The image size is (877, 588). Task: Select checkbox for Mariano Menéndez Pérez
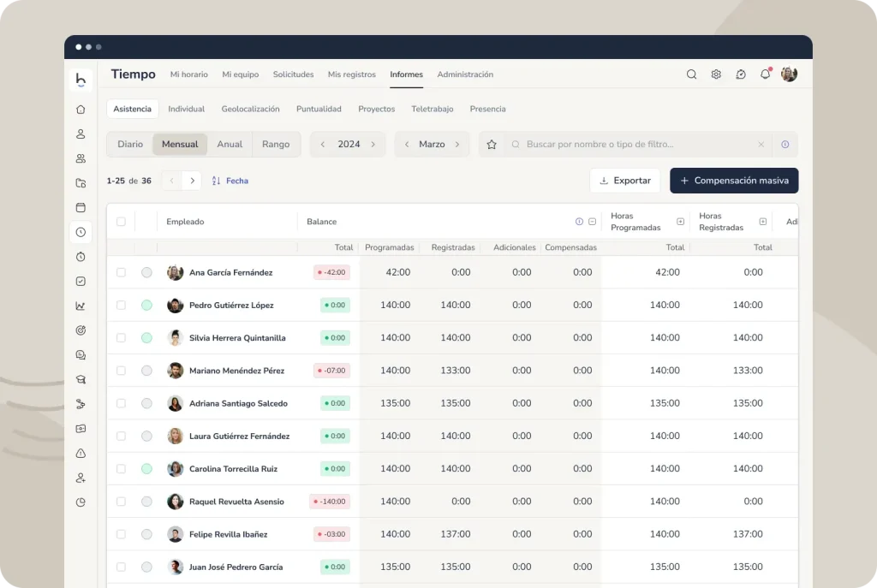(x=121, y=371)
